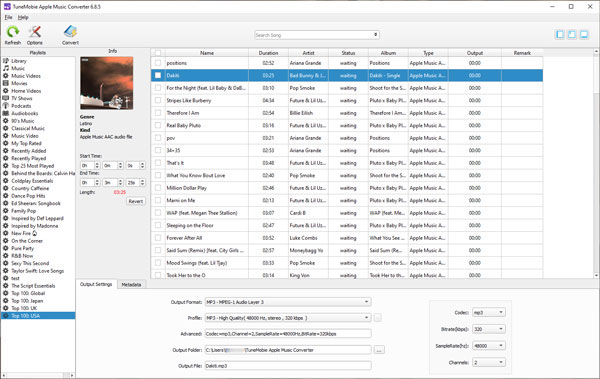Click into the Advanced settings field
Screen dimensions: 600x379
pos(288,334)
